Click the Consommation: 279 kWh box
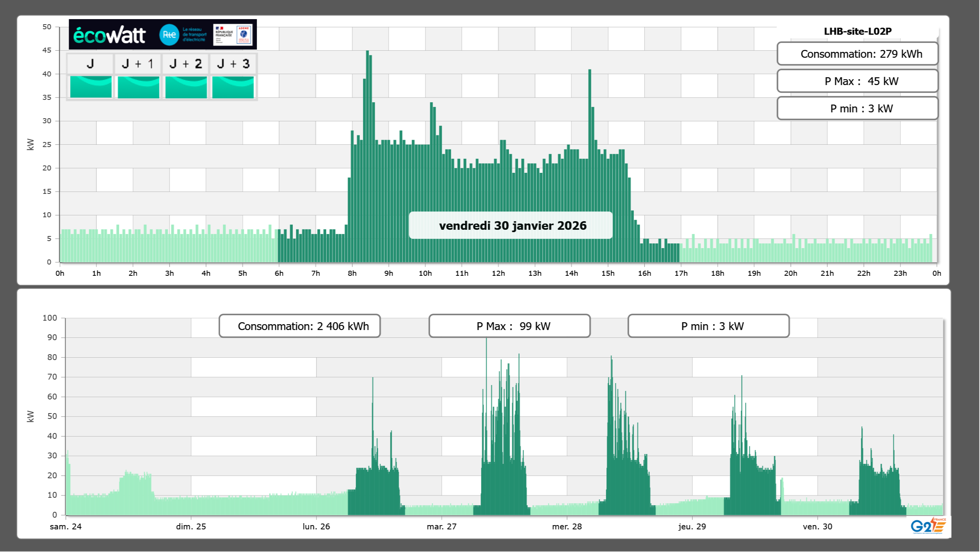Image resolution: width=980 pixels, height=552 pixels. pos(857,54)
